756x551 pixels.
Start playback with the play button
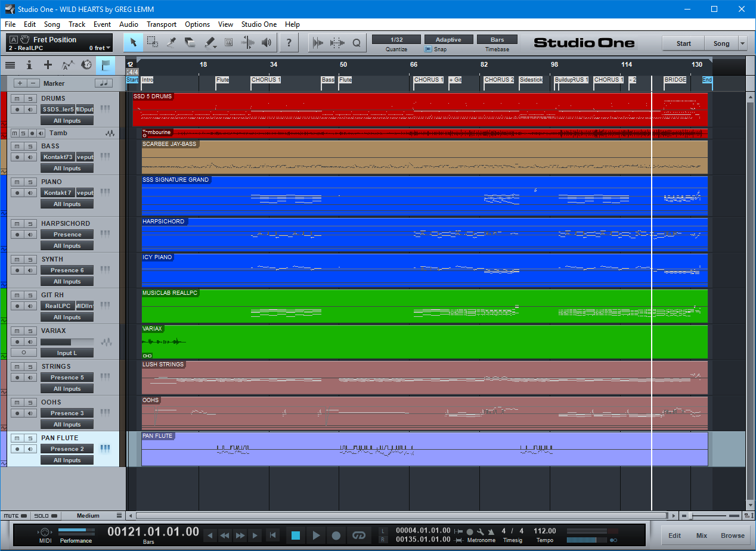[316, 536]
